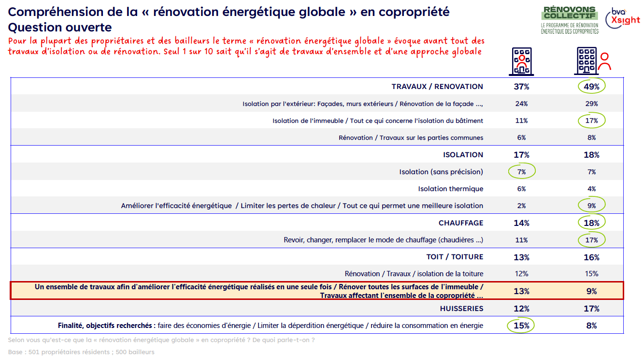
Task: Click circled 18% in CHAUFFAGE row
Action: pos(592,223)
